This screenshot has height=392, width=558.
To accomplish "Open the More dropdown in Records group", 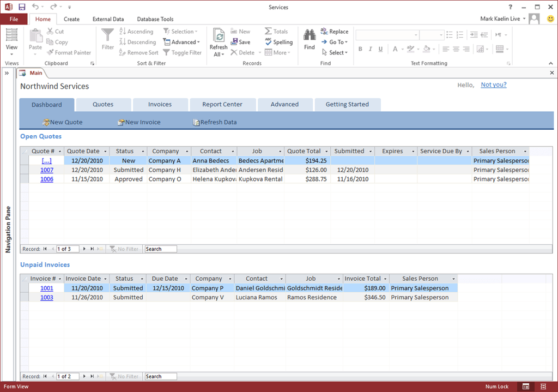I will tap(277, 52).
